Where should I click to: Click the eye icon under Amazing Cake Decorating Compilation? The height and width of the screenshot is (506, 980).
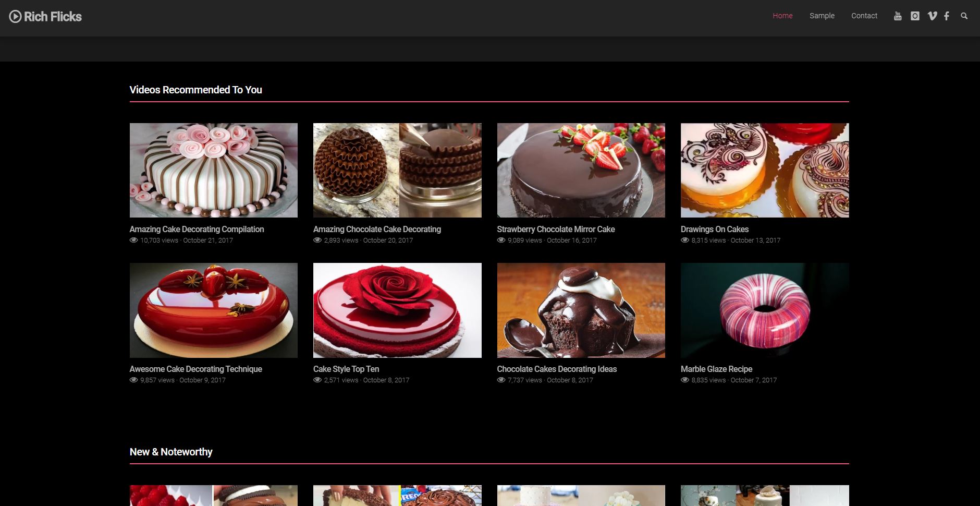click(x=134, y=240)
